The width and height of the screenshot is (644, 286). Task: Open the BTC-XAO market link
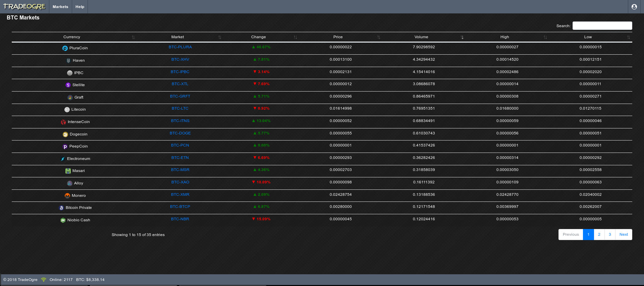(x=180, y=182)
